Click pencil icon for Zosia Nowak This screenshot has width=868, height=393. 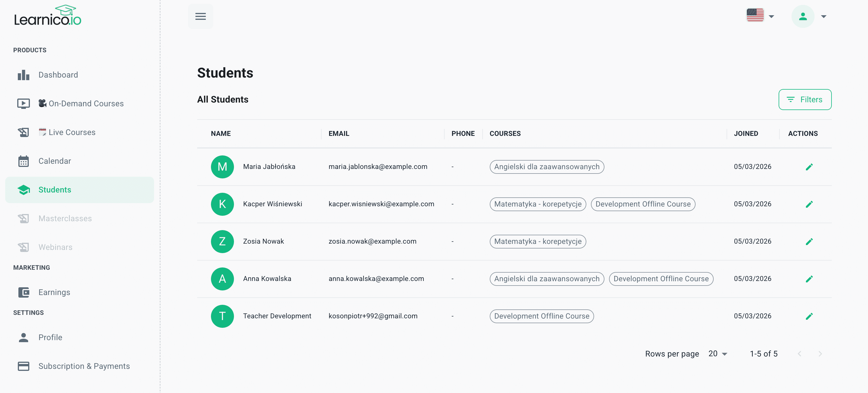point(809,241)
